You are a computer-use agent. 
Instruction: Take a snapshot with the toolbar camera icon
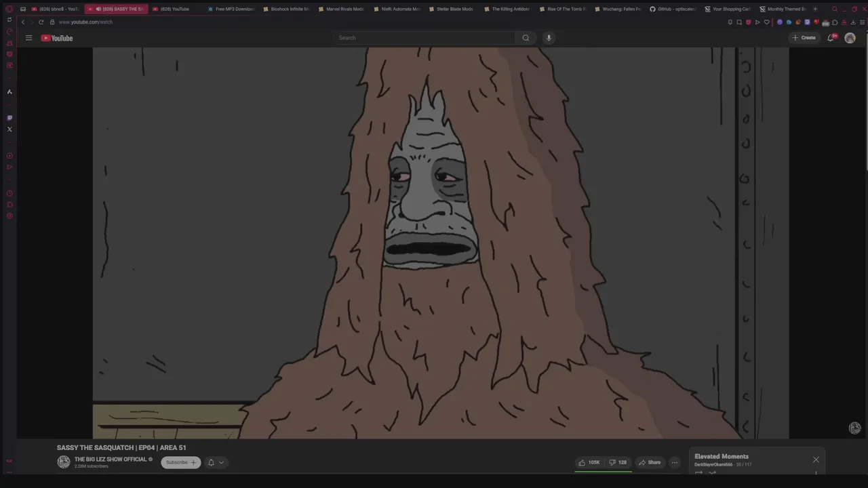click(x=739, y=22)
